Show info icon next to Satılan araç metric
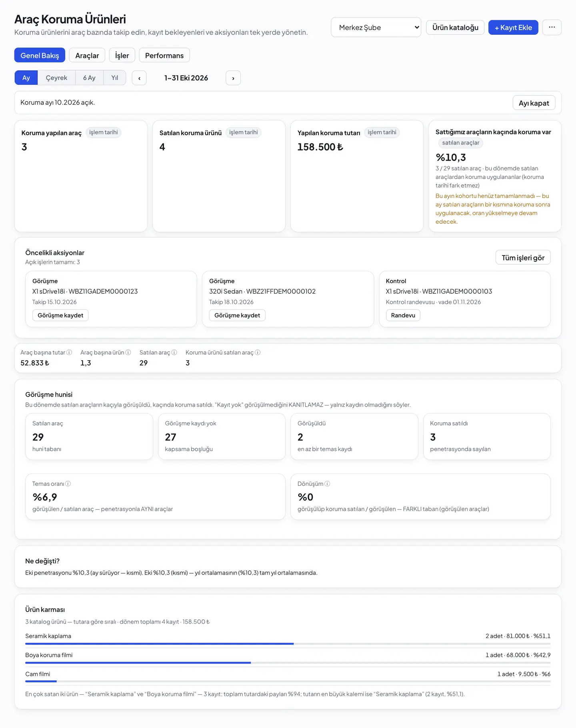576x728 pixels. click(x=174, y=352)
